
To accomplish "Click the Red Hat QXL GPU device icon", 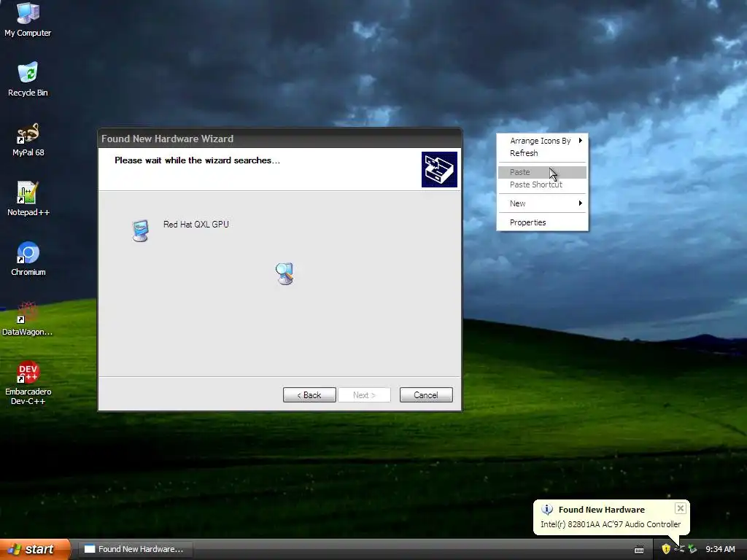I will (141, 230).
